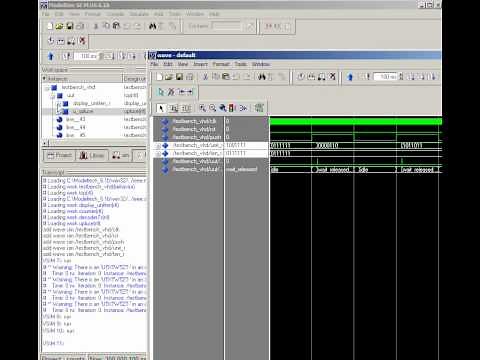Select line__43 process in workspace tree
480x360 pixels.
click(x=75, y=119)
